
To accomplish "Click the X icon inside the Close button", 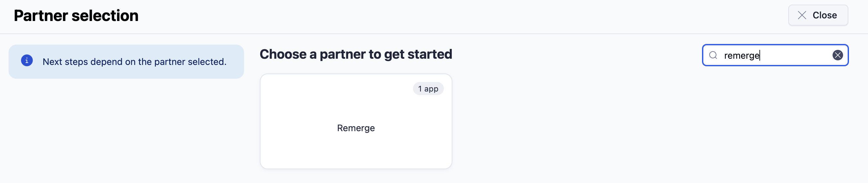I will (x=802, y=15).
